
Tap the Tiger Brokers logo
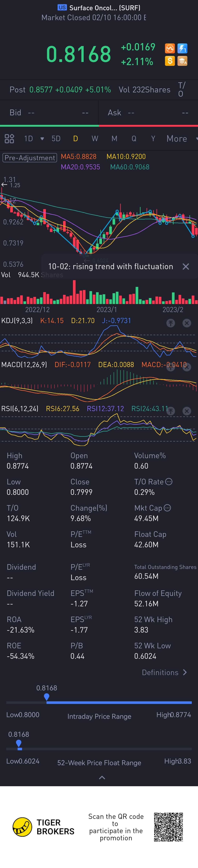tap(43, 827)
